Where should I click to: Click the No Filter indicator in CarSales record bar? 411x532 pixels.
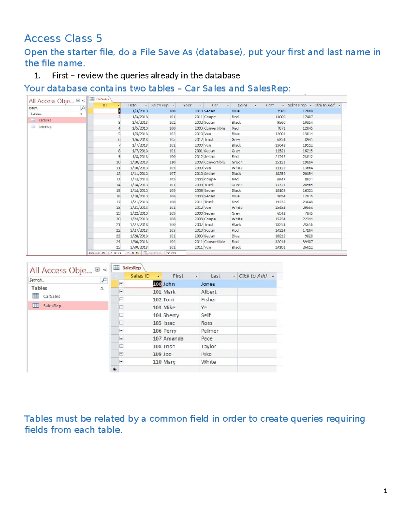point(152,253)
